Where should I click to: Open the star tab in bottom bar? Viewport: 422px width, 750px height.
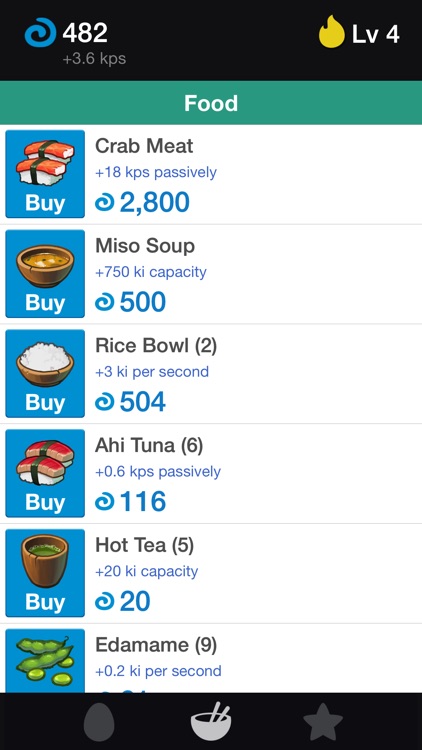click(323, 721)
